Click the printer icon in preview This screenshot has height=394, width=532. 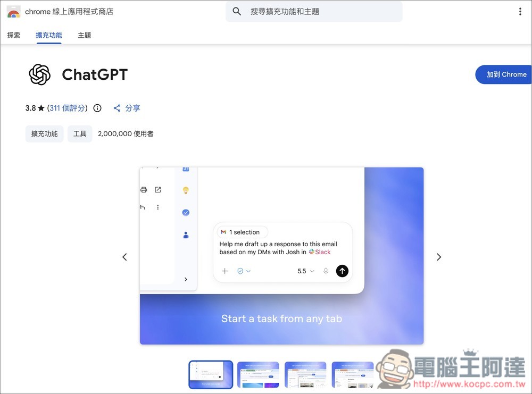click(x=144, y=189)
